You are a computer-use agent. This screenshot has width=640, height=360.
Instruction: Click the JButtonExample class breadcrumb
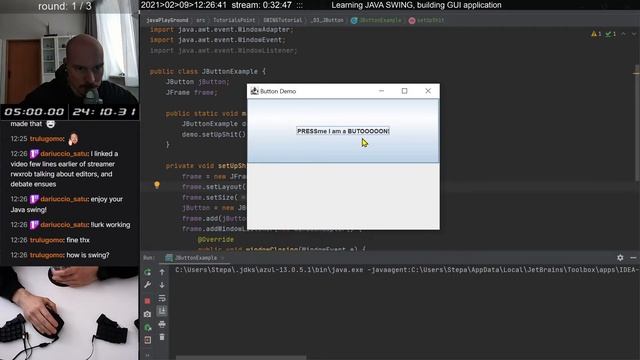(x=376, y=20)
